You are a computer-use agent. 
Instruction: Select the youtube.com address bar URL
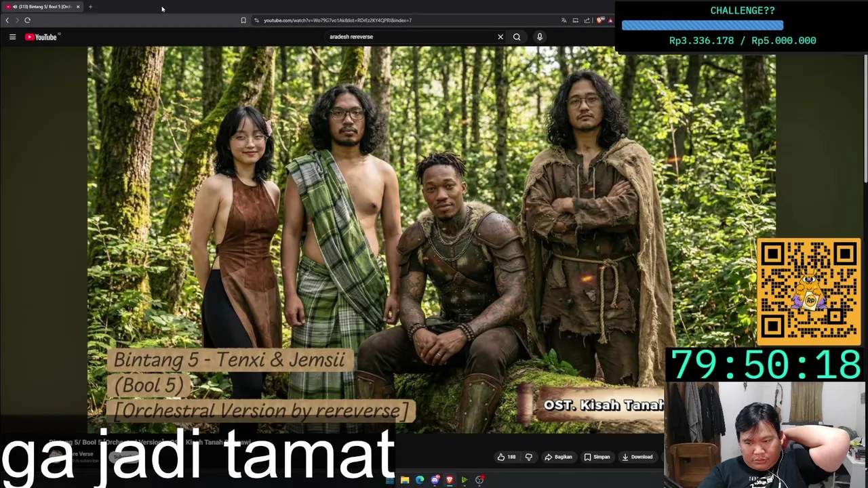[338, 20]
